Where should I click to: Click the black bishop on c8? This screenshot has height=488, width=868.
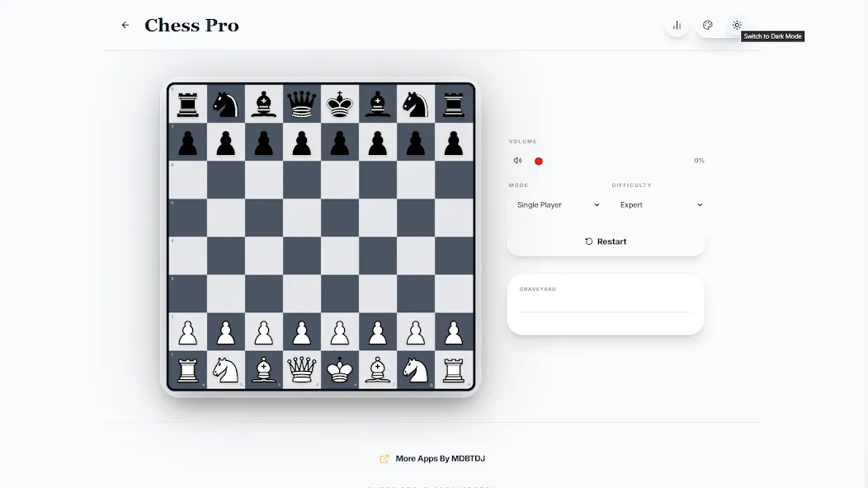click(x=264, y=104)
